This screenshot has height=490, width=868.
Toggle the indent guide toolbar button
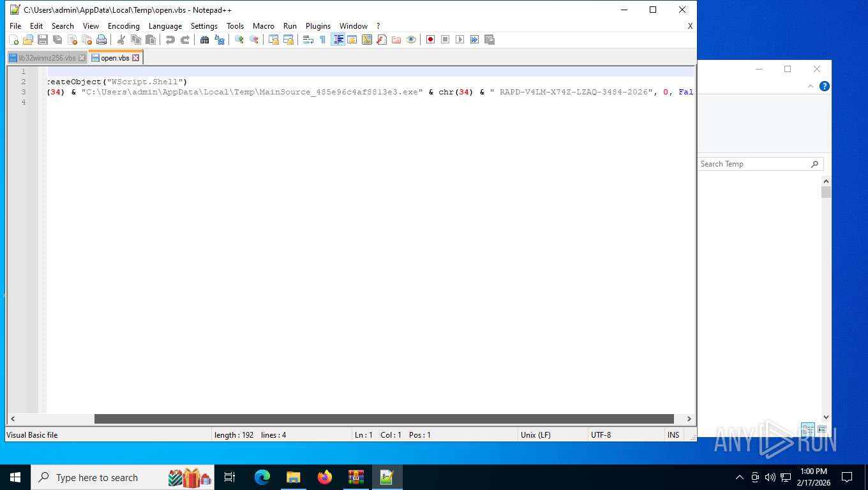(x=338, y=40)
